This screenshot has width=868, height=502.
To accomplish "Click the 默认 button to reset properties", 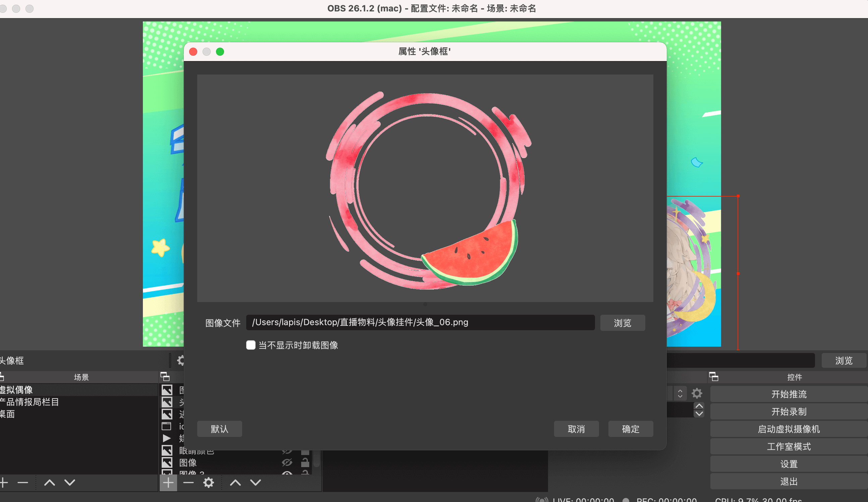I will 219,429.
